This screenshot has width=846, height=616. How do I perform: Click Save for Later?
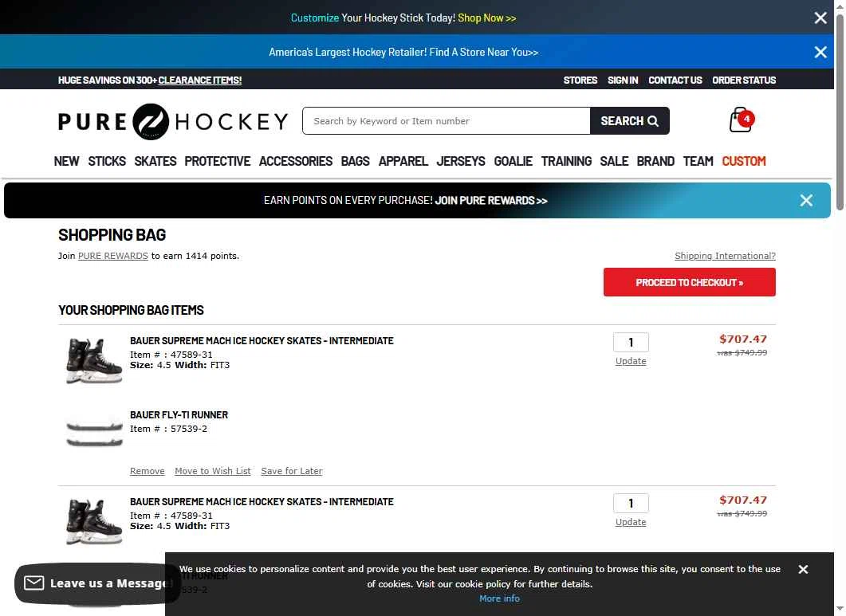[291, 471]
